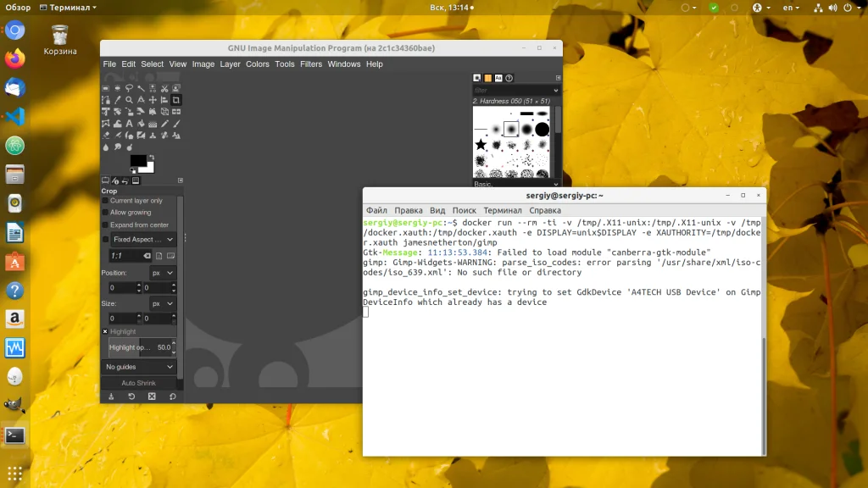Open terminal Справка menu
This screenshot has height=488, width=868.
point(545,210)
